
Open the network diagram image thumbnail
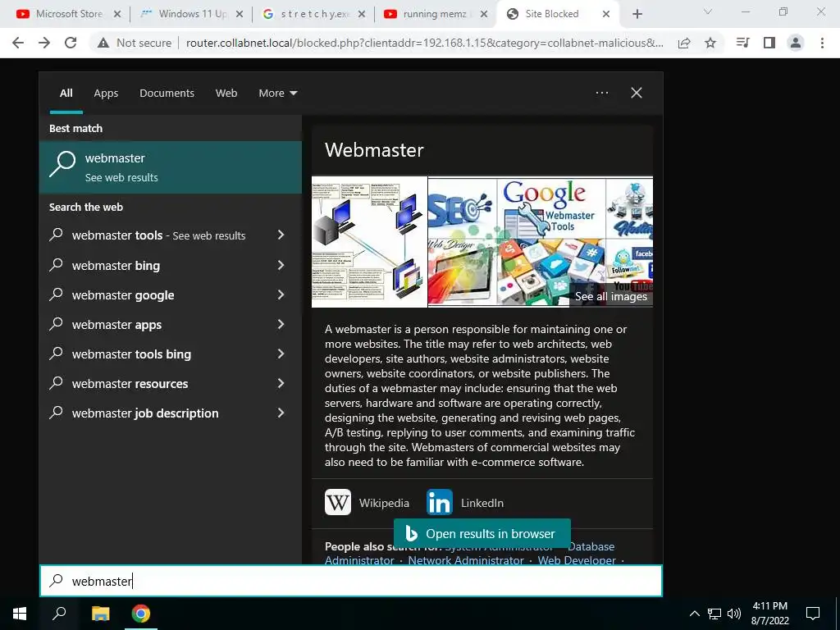point(369,242)
